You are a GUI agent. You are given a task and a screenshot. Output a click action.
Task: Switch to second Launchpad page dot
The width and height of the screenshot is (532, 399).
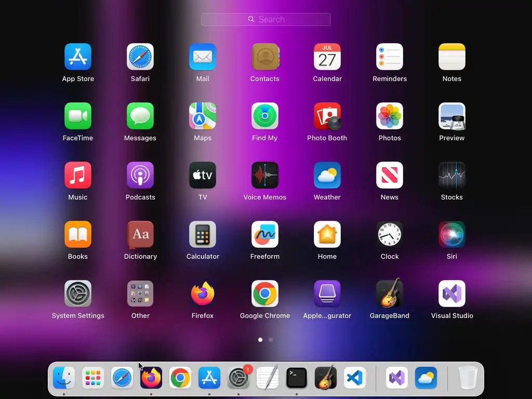tap(271, 340)
